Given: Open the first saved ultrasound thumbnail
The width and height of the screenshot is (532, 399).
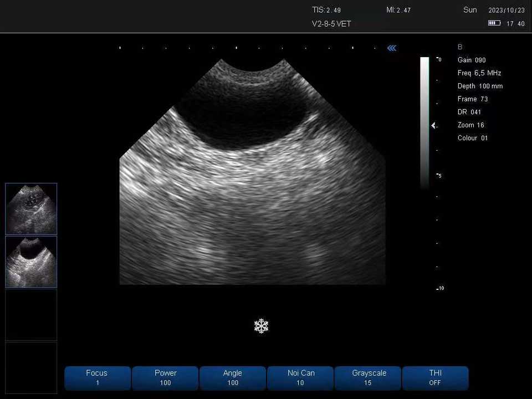Looking at the screenshot, I should click(x=31, y=209).
